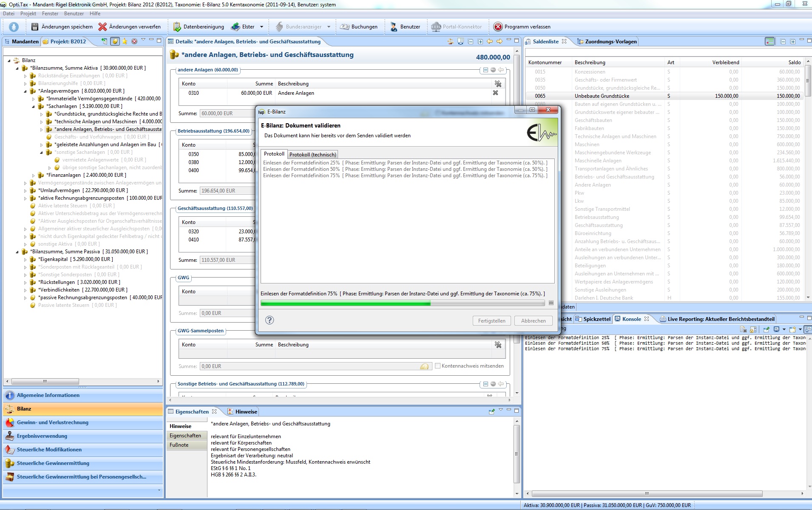812x510 pixels.
Task: Click the Kontonummer column header
Action: (548, 62)
